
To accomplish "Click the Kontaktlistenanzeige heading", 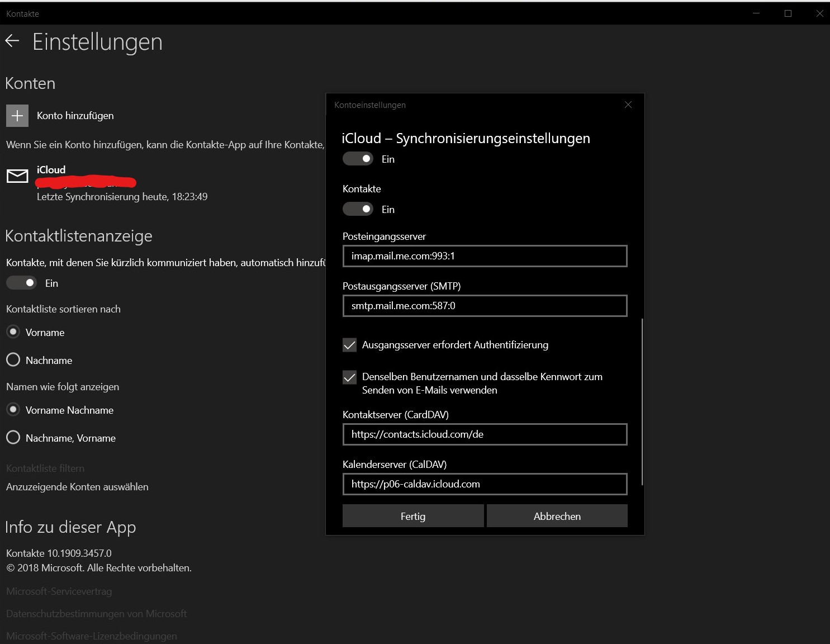I will tap(79, 236).
